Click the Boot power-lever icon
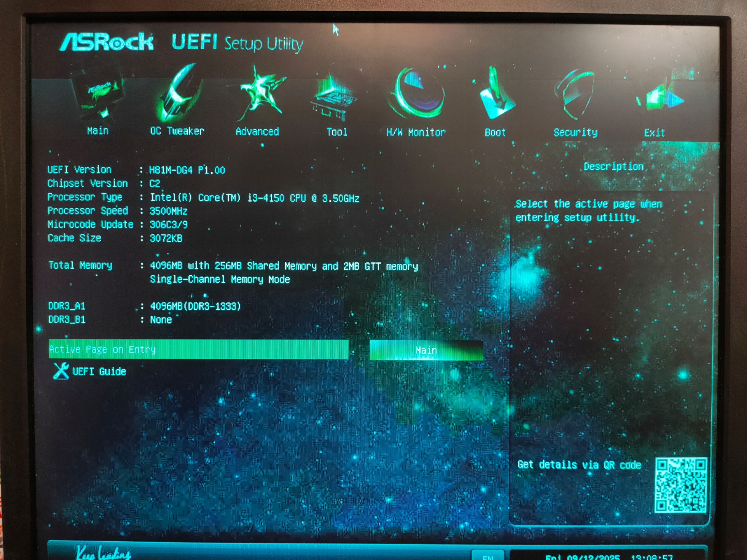 [x=496, y=95]
